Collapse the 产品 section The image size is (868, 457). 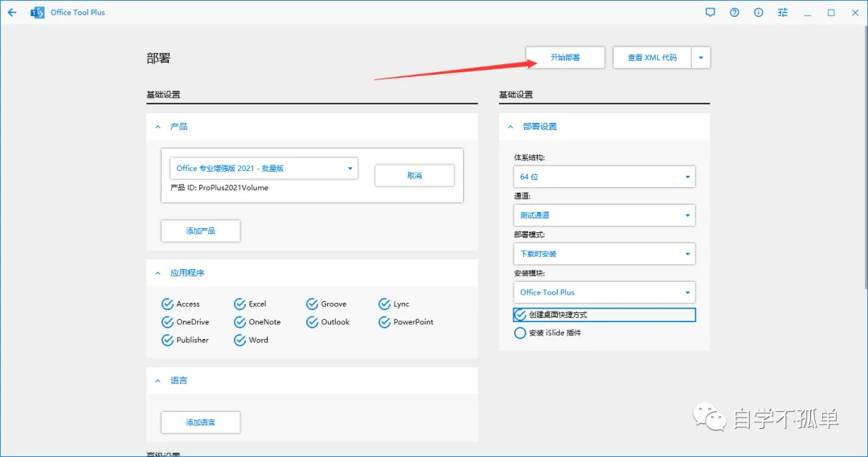click(158, 127)
